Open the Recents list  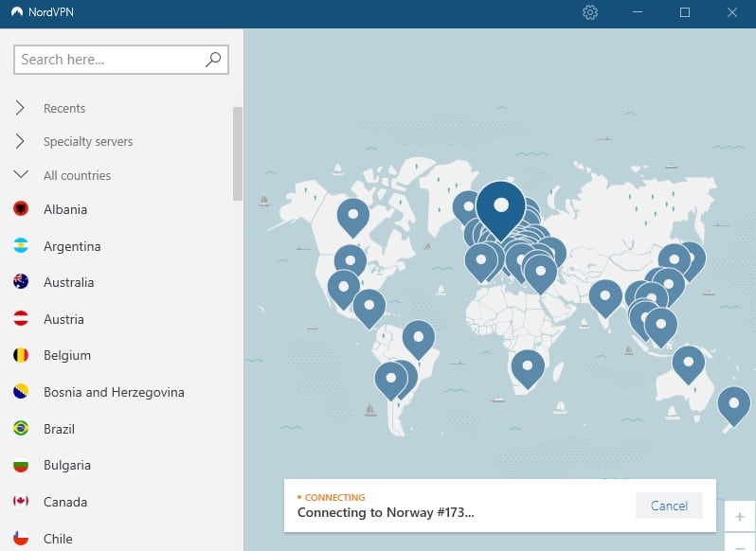64,108
